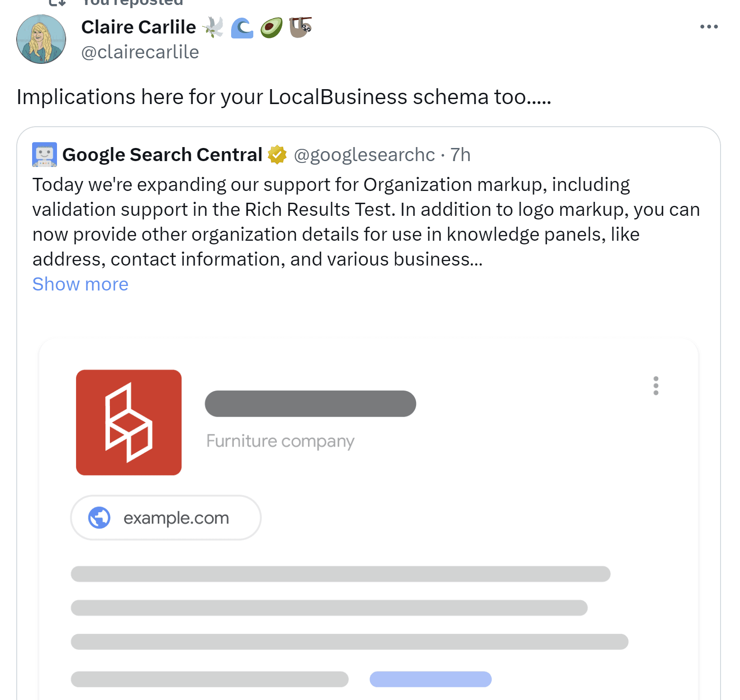Click the @clairecarlile handle

tap(140, 52)
